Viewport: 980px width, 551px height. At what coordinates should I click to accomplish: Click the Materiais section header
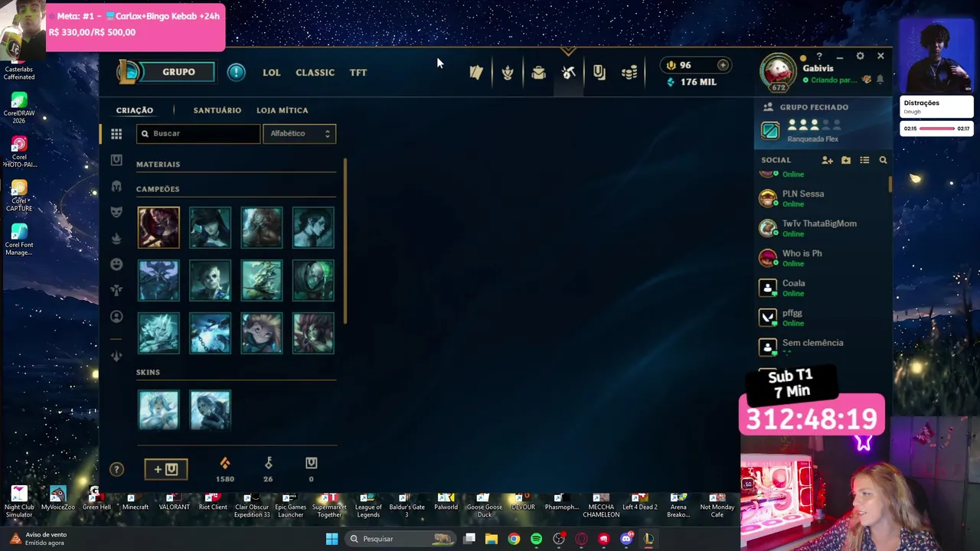158,165
